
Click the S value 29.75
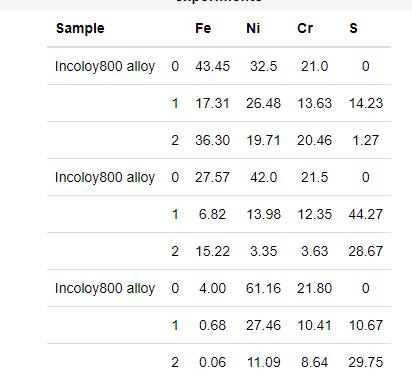click(366, 362)
